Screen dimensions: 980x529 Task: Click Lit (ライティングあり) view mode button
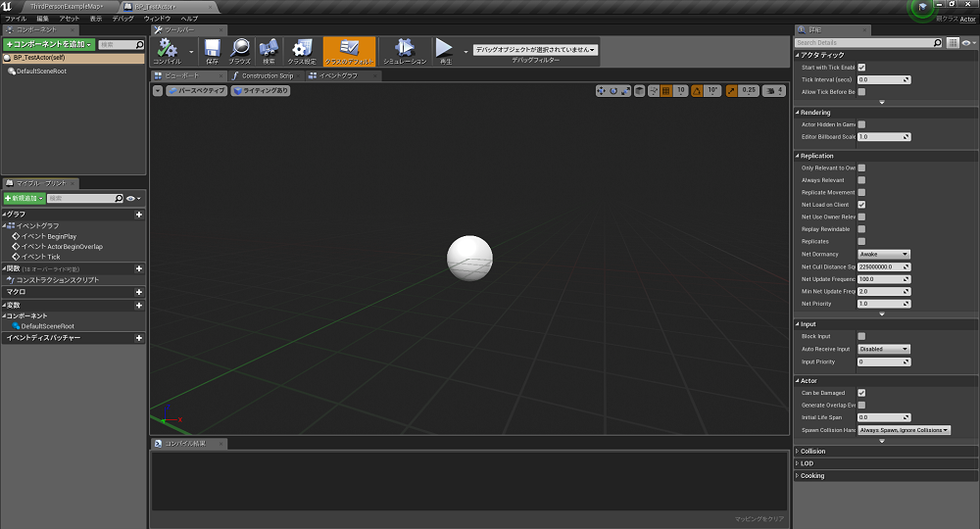click(261, 90)
